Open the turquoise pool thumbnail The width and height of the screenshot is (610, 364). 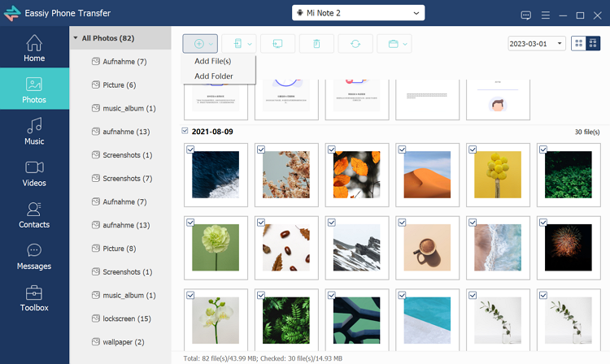pyautogui.click(x=427, y=320)
